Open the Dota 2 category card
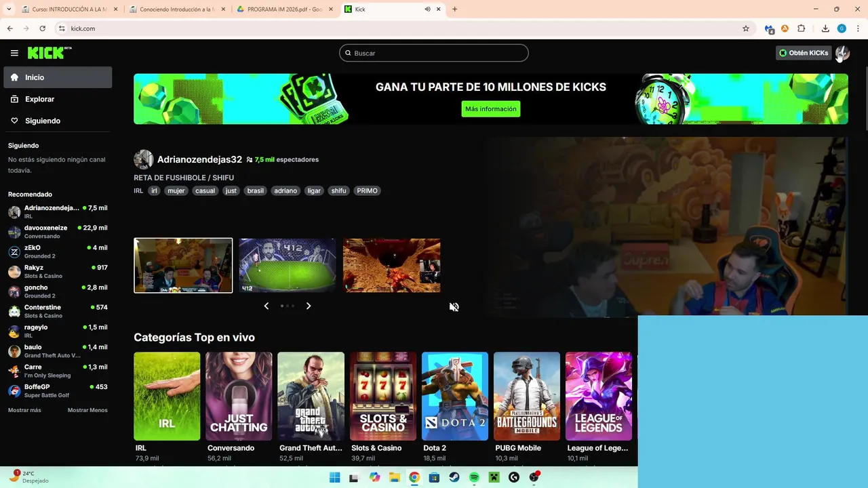This screenshot has width=868, height=488. [455, 396]
